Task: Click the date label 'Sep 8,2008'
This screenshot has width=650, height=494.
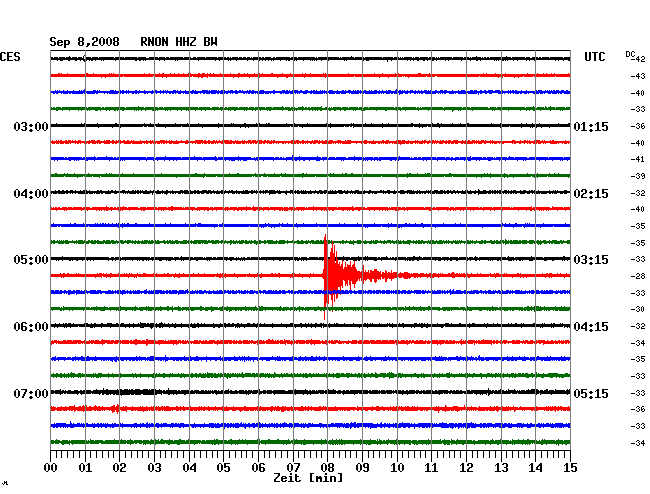Action: pyautogui.click(x=84, y=42)
